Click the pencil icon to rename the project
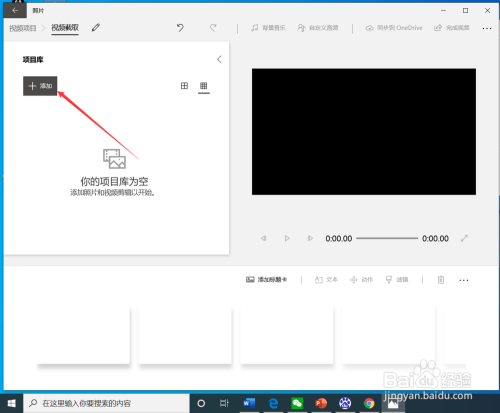Viewport: 500px width, 413px height. coord(96,28)
